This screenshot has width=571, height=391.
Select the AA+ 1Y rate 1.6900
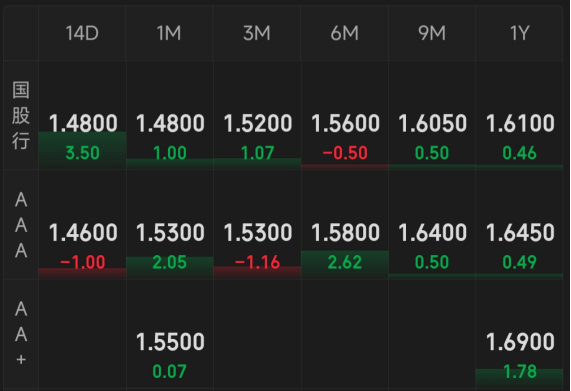[520, 341]
